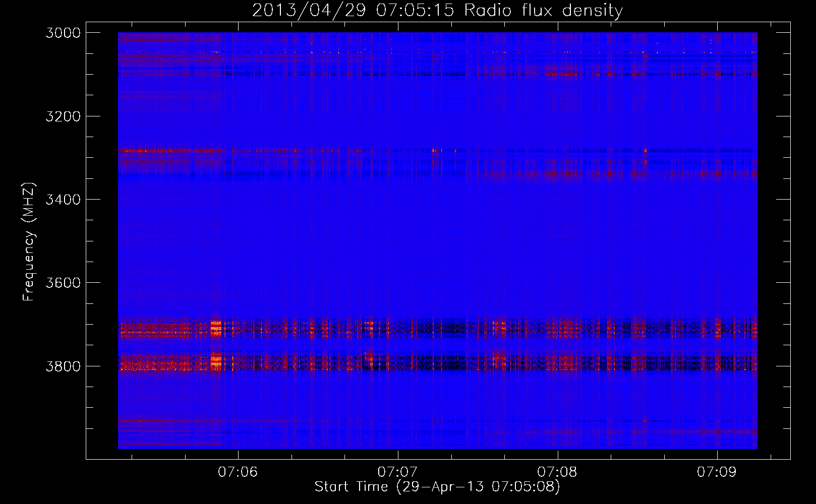This screenshot has width=816, height=504.
Task: Click the 3000 frequency tick label
Action: click(63, 33)
